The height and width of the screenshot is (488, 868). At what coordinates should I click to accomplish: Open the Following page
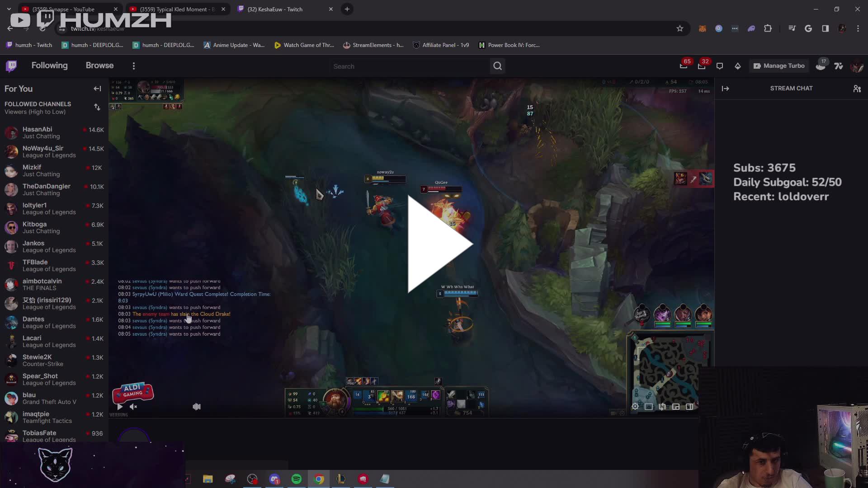(49, 66)
